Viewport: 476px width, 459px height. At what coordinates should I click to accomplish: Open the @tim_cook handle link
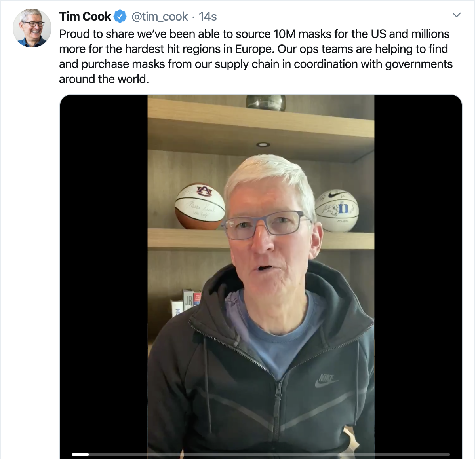pyautogui.click(x=160, y=17)
